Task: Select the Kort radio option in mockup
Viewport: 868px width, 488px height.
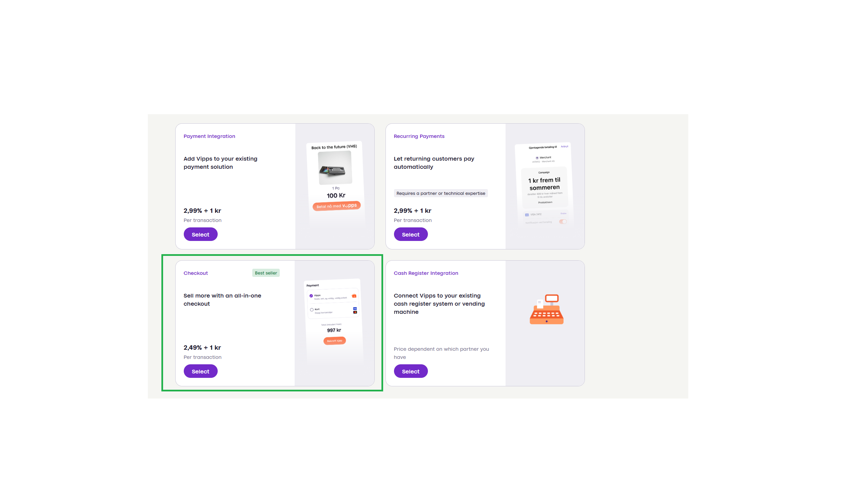Action: tap(312, 310)
